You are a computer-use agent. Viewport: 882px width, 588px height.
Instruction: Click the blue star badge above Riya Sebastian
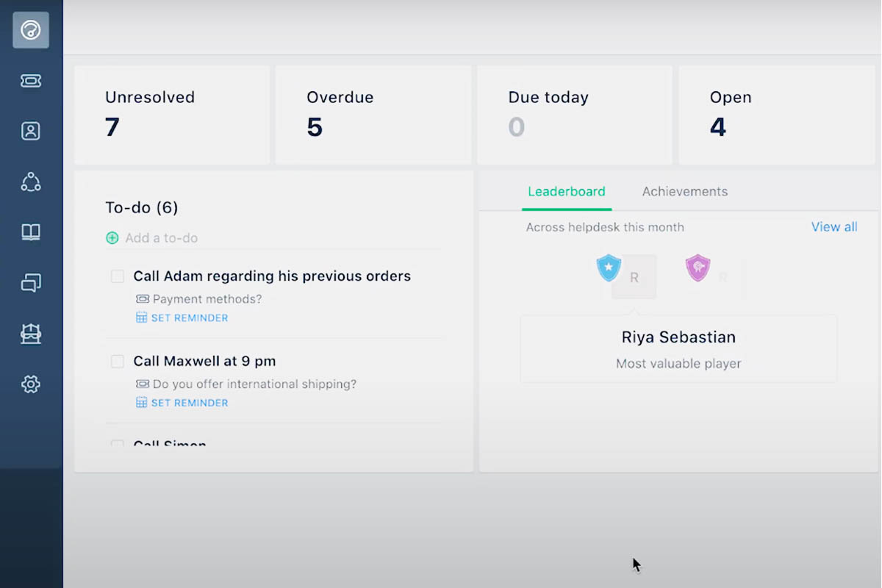click(x=608, y=268)
